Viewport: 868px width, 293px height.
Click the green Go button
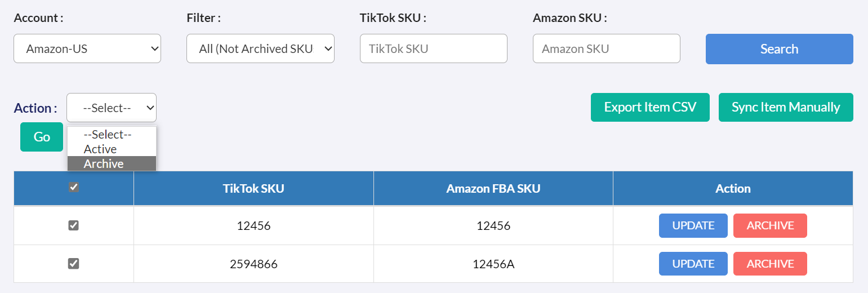click(42, 137)
